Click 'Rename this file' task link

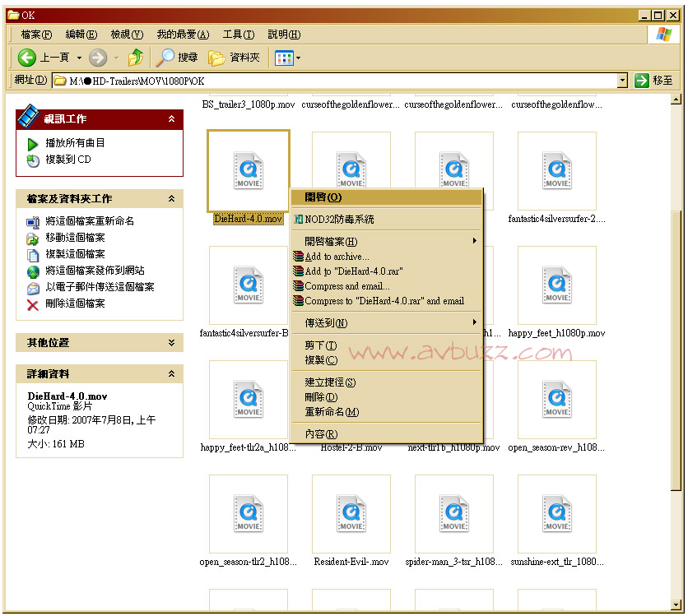pyautogui.click(x=89, y=221)
